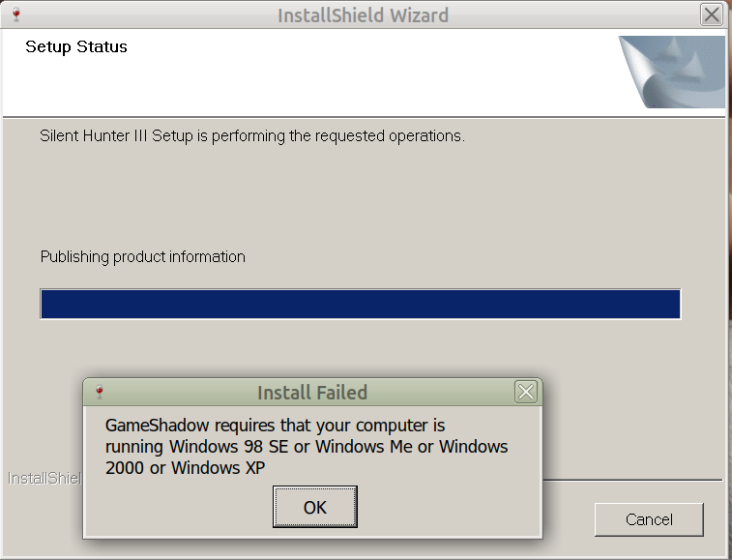
Task: Click the "Install Failed" title text
Action: click(x=311, y=393)
